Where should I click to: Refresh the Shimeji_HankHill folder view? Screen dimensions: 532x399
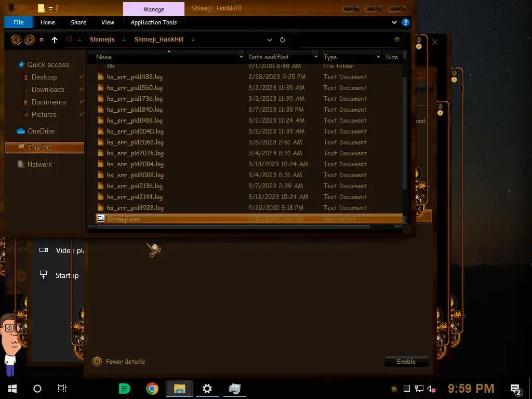tap(282, 39)
